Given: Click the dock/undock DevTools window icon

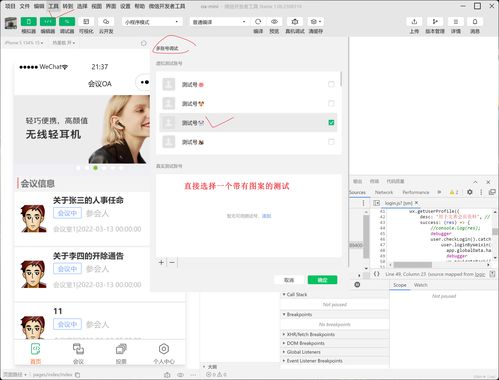Looking at the screenshot, I should point(492,192).
